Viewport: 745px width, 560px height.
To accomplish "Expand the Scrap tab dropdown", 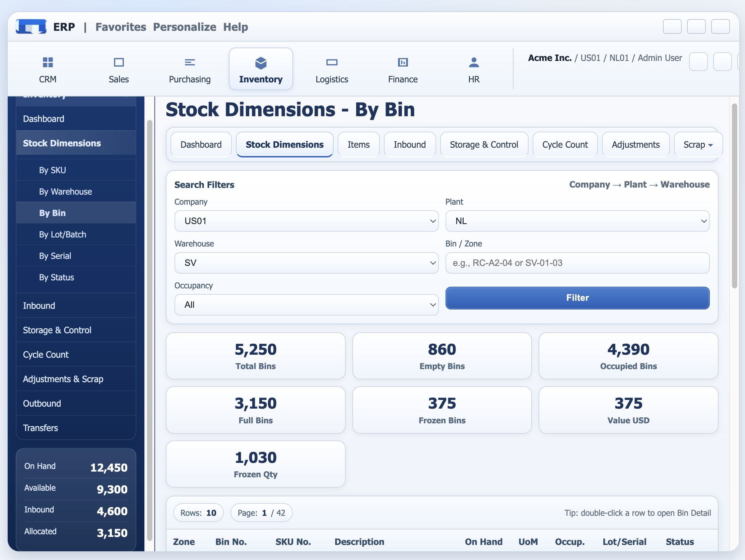I will [x=698, y=145].
